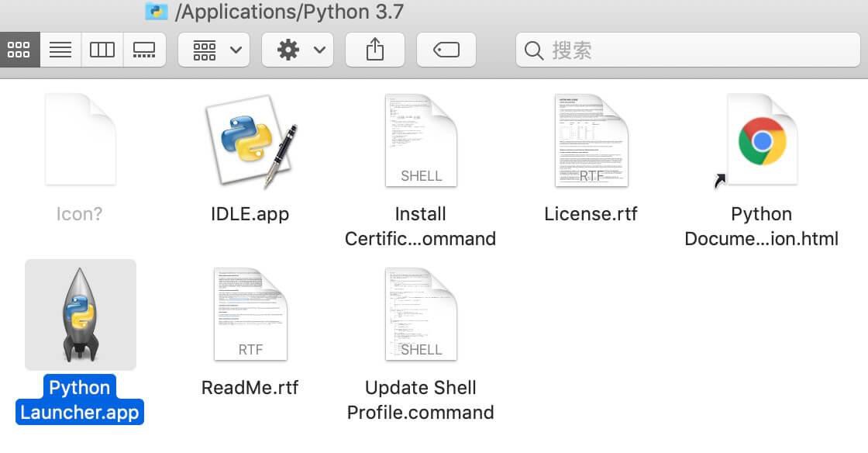This screenshot has height=453, width=868.
Task: Select the IDLE.app icon
Action: [x=251, y=141]
